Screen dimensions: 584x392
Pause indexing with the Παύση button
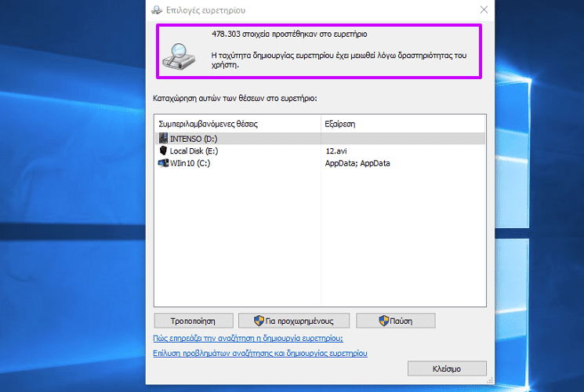click(396, 321)
